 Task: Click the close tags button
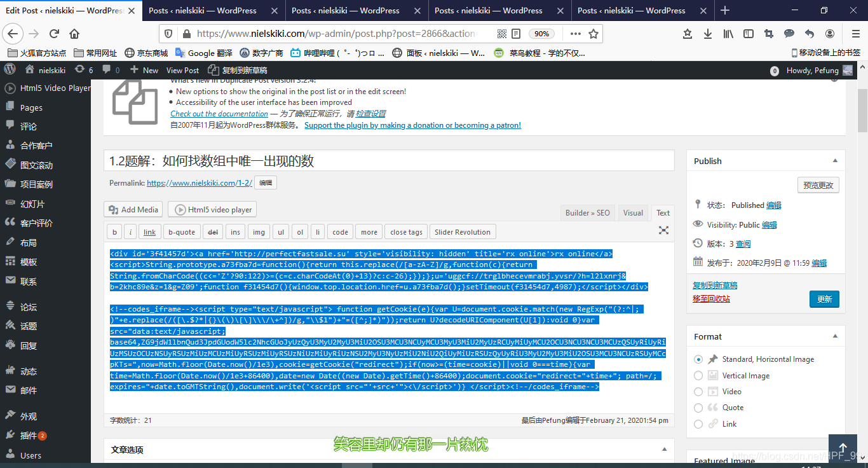[x=407, y=232]
